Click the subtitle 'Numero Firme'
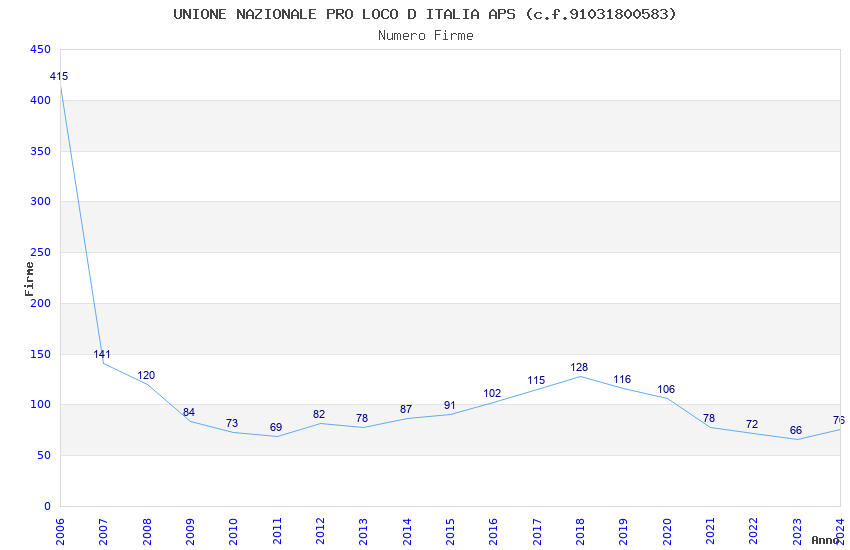The width and height of the screenshot is (850, 550). [426, 36]
